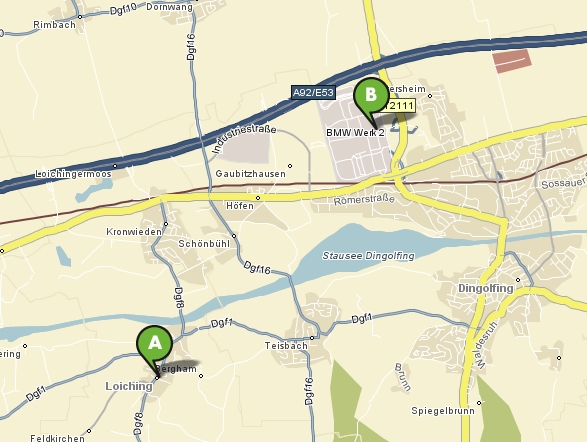Viewport: 587px width, 442px height.
Task: Select the Teisbach town dot marker
Action: (312, 338)
